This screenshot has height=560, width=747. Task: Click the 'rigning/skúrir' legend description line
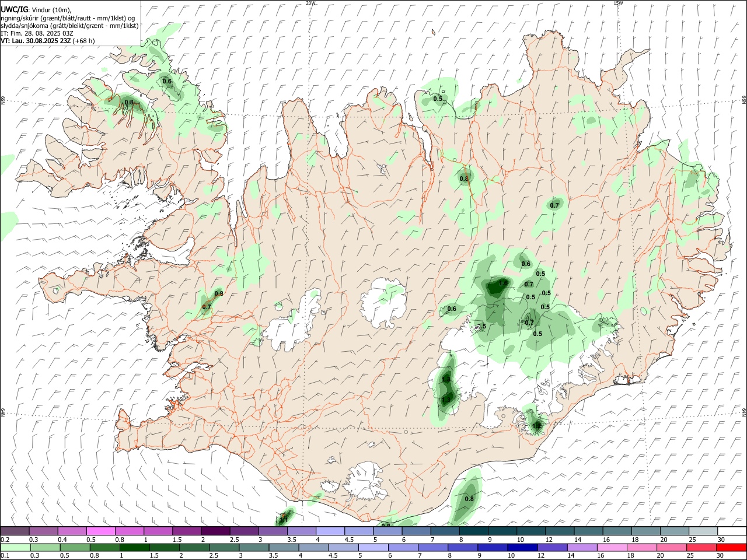(x=68, y=18)
